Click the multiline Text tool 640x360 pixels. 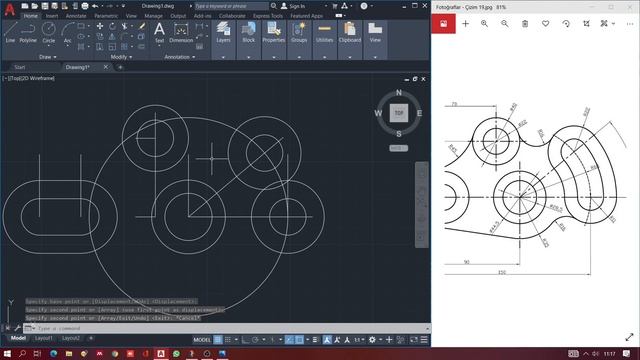pyautogui.click(x=159, y=32)
